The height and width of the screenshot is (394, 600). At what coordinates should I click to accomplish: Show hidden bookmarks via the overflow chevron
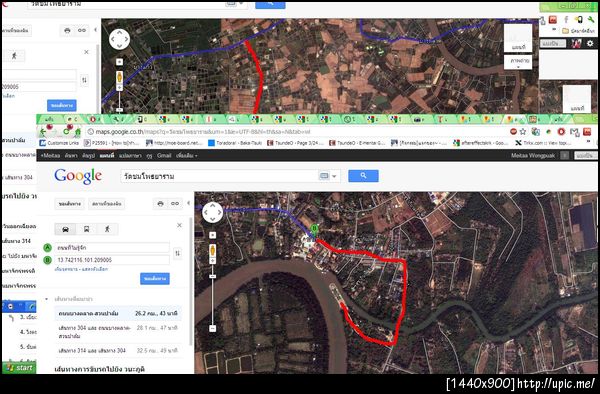(589, 142)
